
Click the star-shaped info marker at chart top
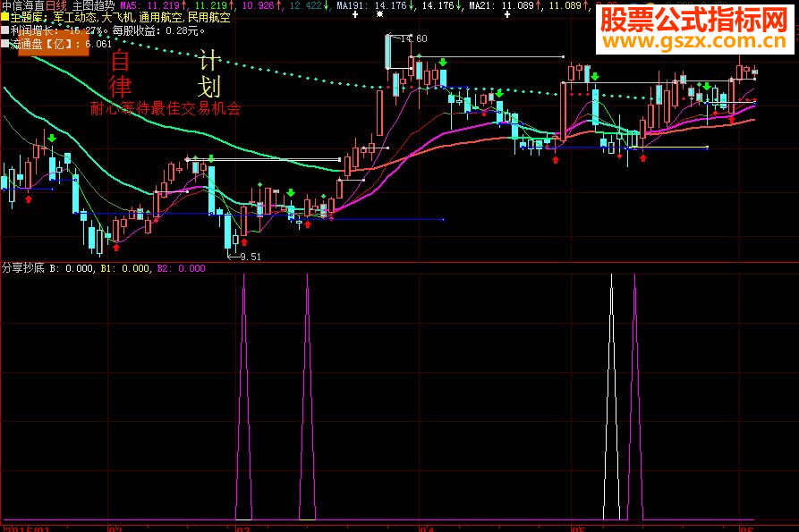(379, 14)
